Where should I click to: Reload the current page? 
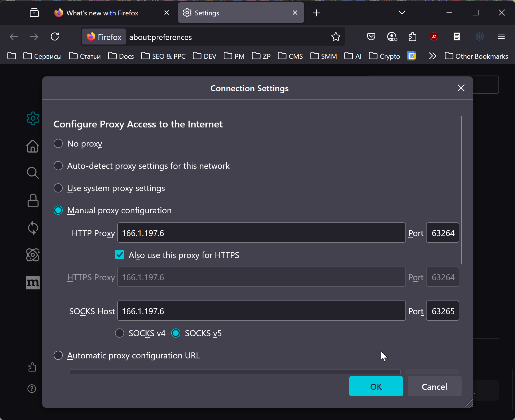pos(55,37)
